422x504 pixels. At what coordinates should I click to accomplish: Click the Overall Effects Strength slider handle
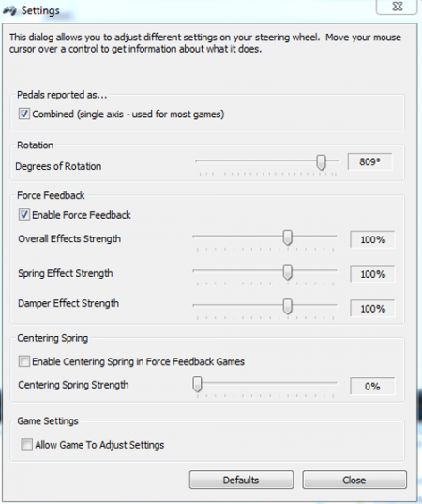point(288,237)
